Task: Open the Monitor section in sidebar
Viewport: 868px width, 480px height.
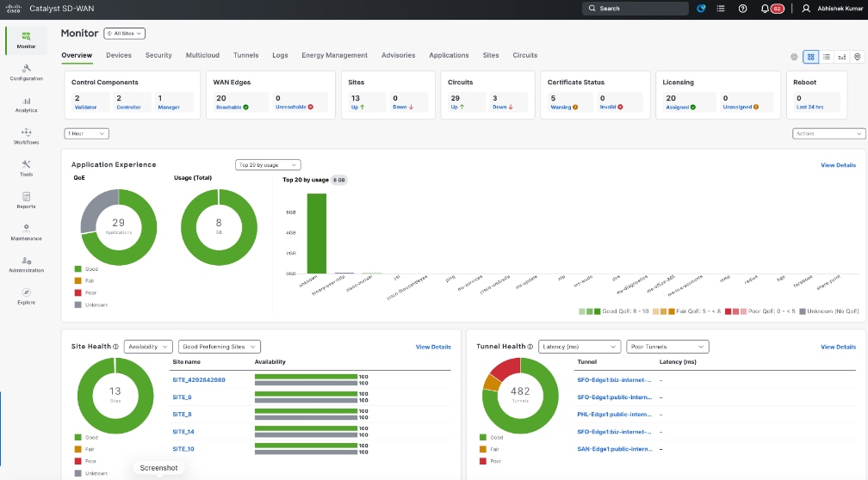Action: (26, 40)
